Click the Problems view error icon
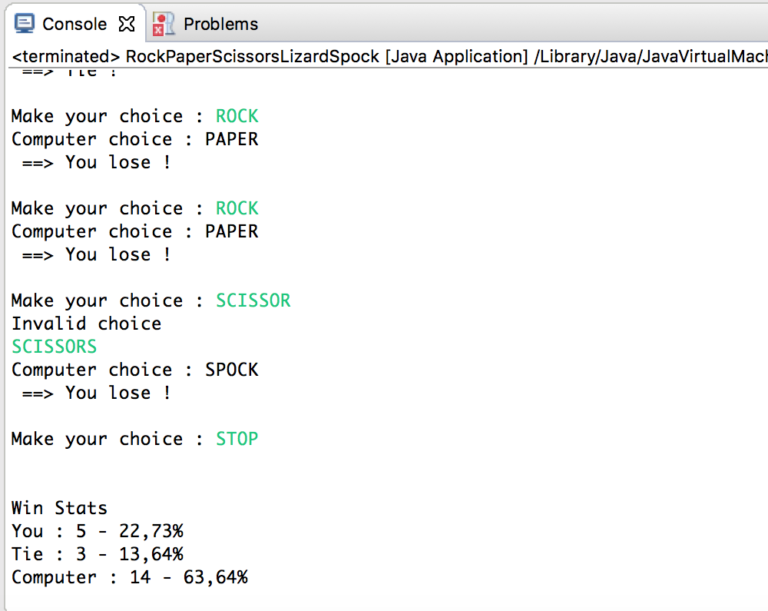The width and height of the screenshot is (768, 611). (x=163, y=24)
